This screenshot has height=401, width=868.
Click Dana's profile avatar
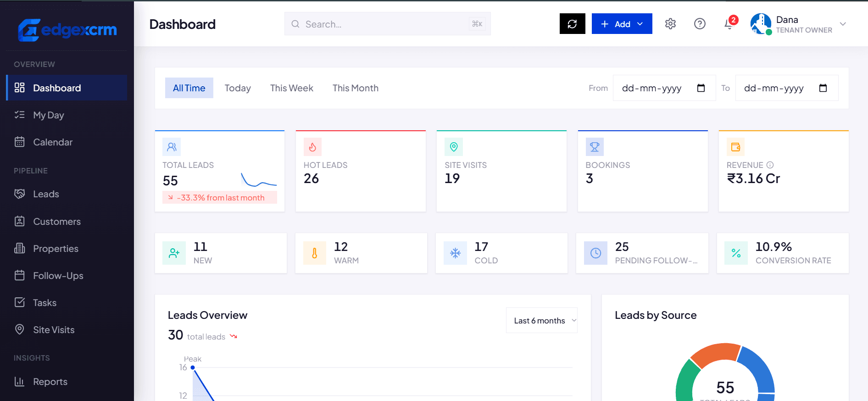tap(761, 24)
